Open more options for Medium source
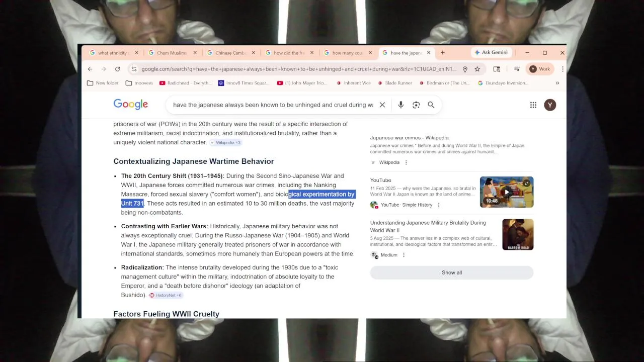This screenshot has width=644, height=362. (404, 255)
